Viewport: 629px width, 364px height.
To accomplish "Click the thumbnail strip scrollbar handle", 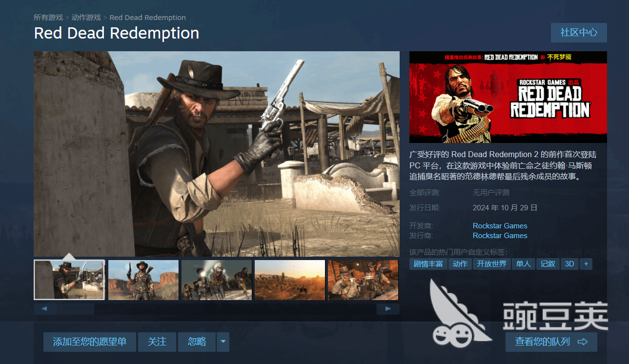I will tap(76, 309).
